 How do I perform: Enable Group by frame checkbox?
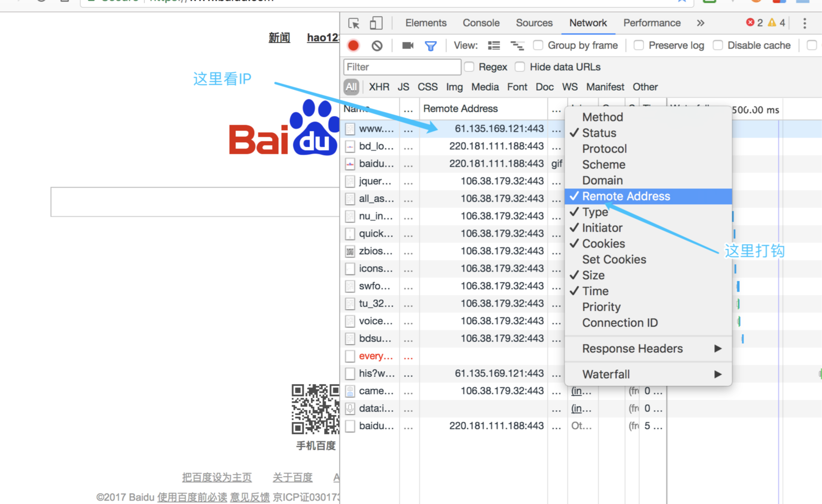(538, 45)
